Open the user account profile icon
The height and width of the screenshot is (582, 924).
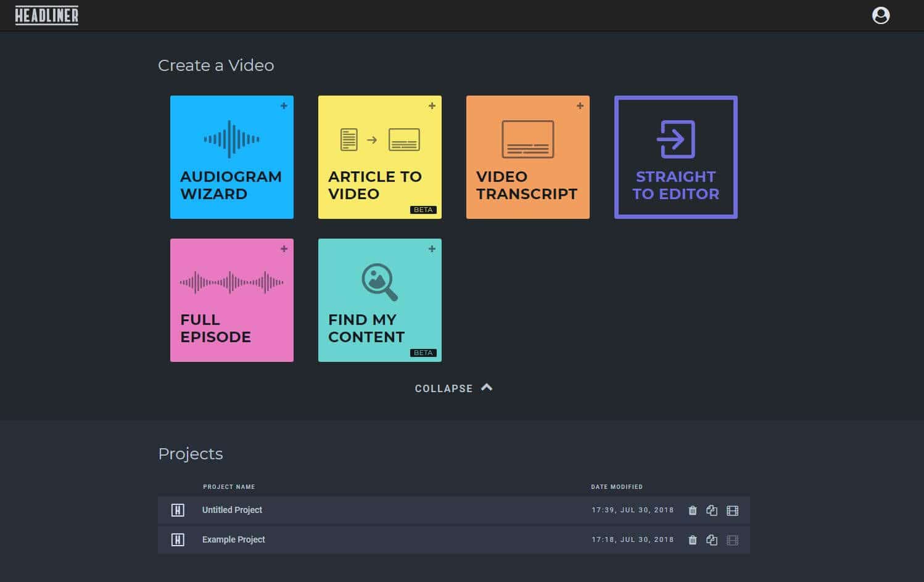click(x=881, y=15)
